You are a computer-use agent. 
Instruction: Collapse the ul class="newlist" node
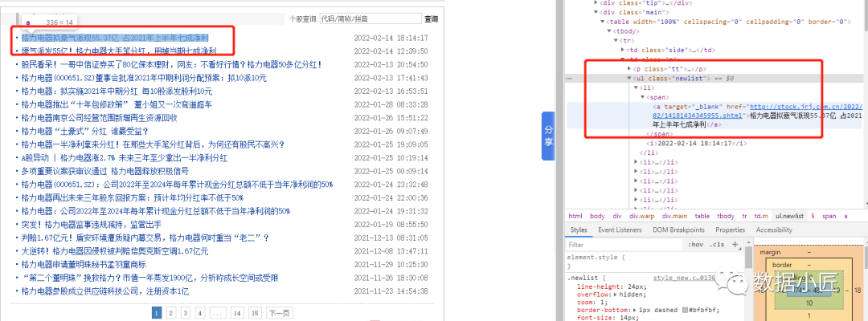[629, 79]
